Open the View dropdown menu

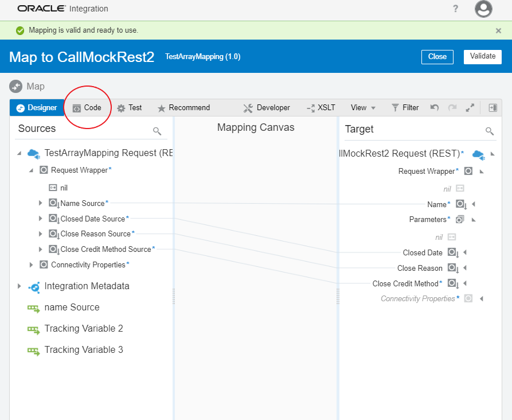363,108
